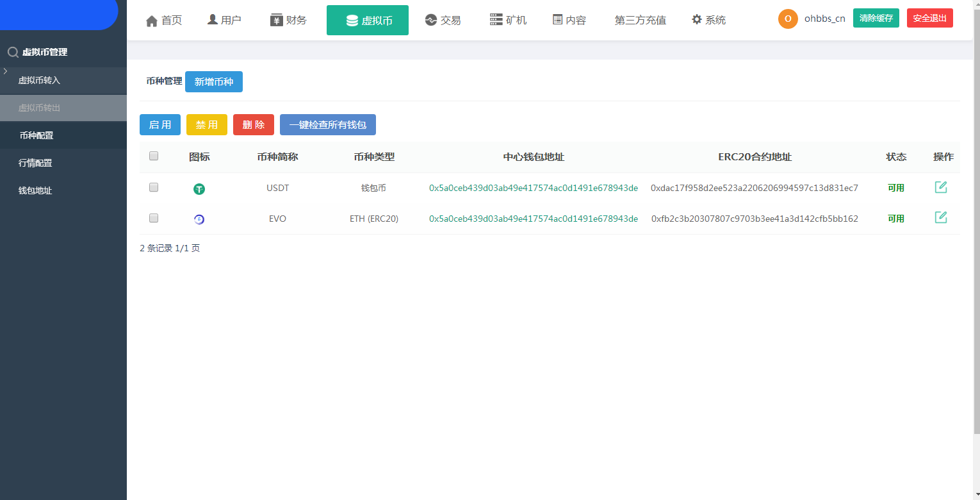Open the 行情配置 sidebar item

(x=35, y=163)
